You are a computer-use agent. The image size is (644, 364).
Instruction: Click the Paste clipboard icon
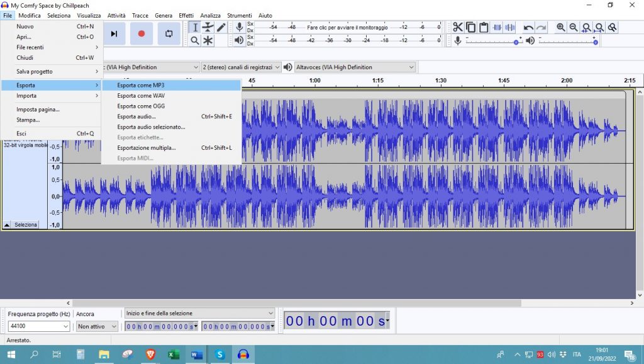click(x=484, y=27)
